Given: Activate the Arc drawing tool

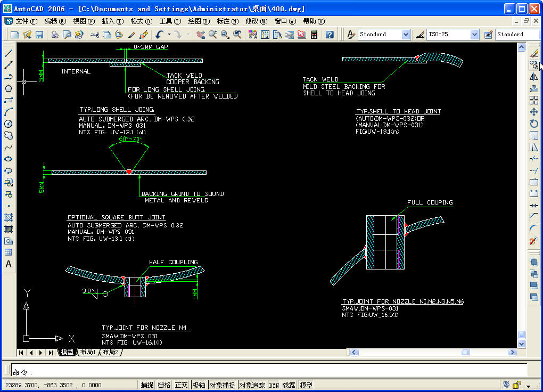Looking at the screenshot, I should pyautogui.click(x=9, y=112).
